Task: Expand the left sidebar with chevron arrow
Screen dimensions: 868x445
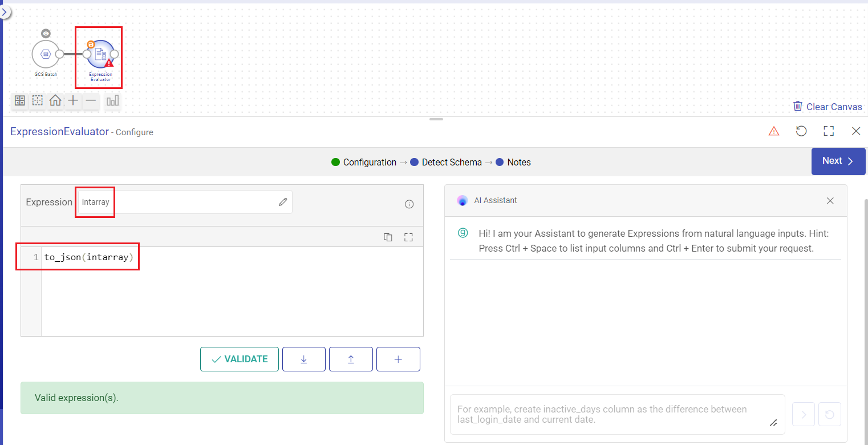Action: [x=5, y=11]
